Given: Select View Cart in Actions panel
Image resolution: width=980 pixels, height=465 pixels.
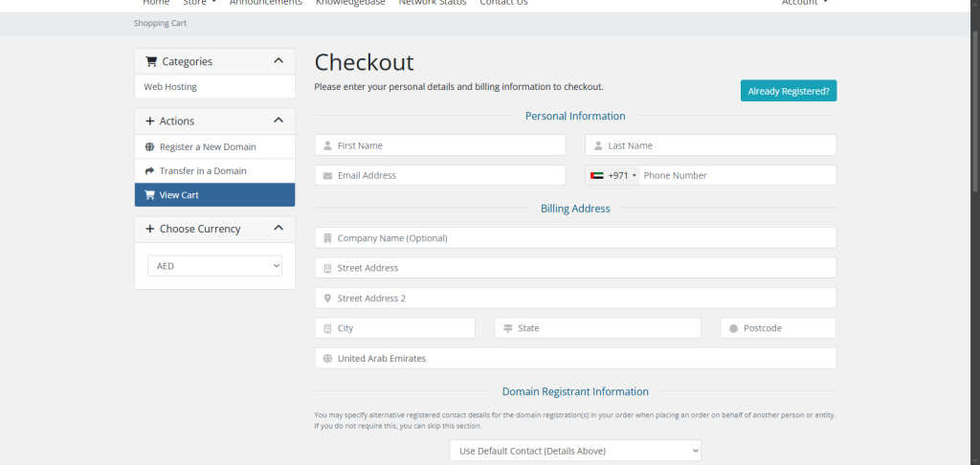Looking at the screenshot, I should tap(214, 195).
